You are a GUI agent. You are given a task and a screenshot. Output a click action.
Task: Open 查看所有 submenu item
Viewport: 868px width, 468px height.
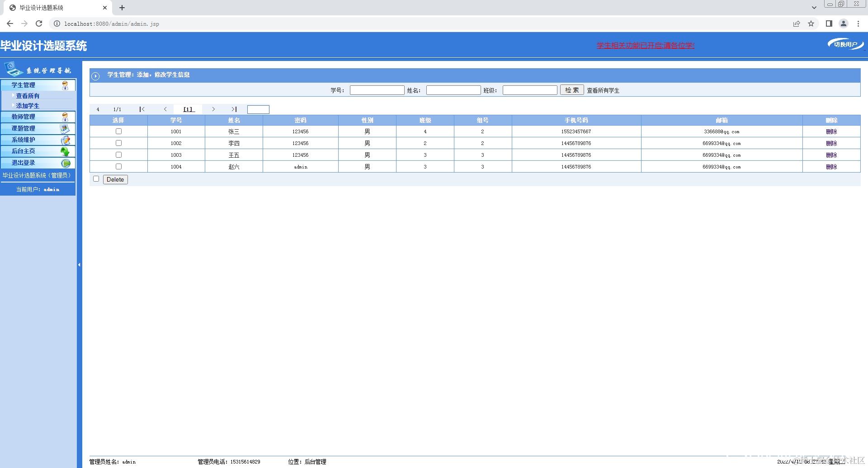coord(28,96)
